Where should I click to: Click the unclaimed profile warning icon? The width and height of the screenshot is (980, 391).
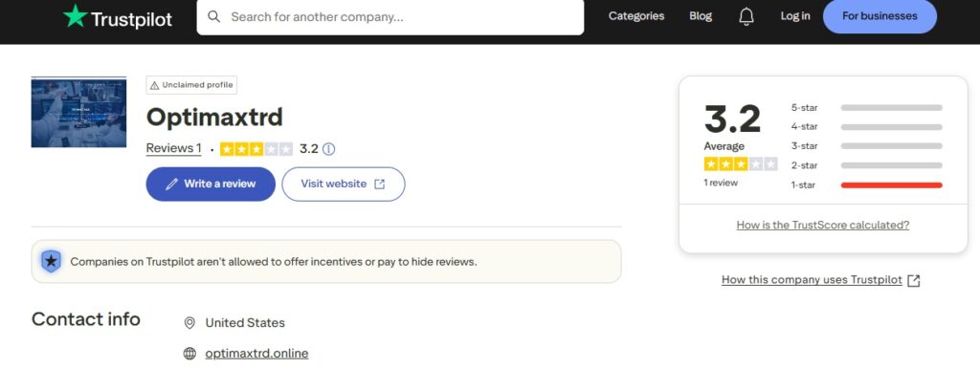[154, 85]
